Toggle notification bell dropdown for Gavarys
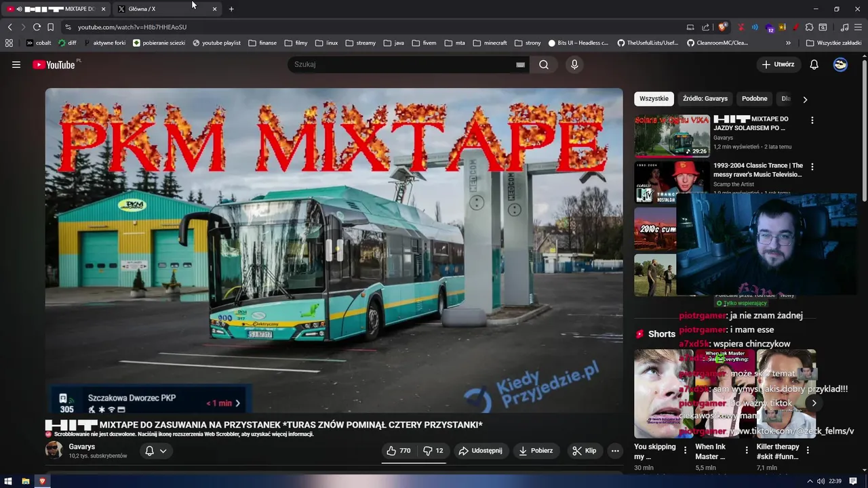Screen dimensions: 868x488 155,451
